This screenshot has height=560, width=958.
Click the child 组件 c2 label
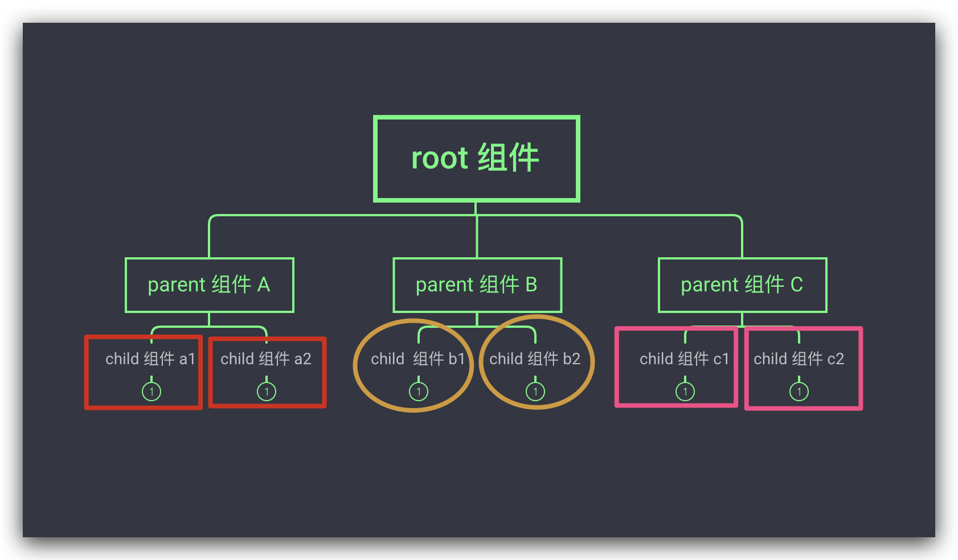[x=799, y=359]
